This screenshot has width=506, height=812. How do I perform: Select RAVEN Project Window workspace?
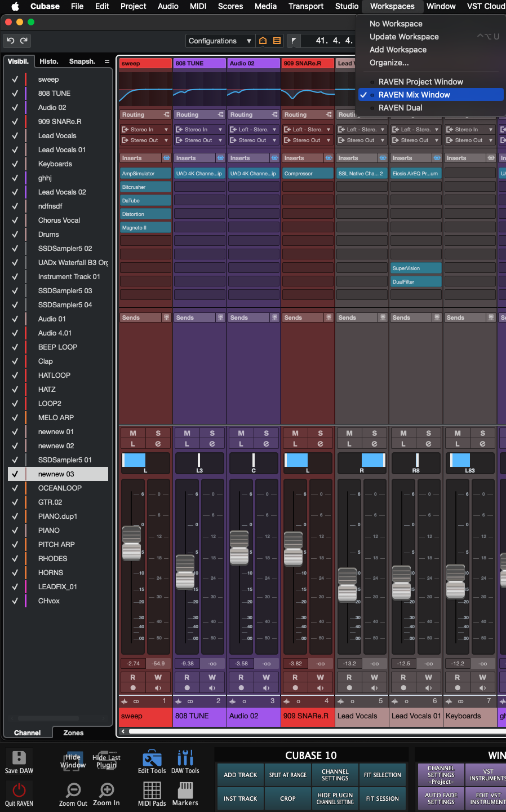(x=420, y=82)
